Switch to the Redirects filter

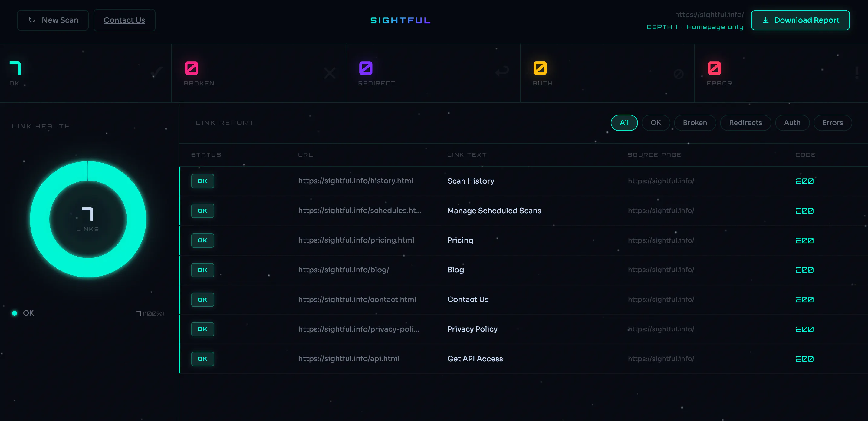coord(745,123)
